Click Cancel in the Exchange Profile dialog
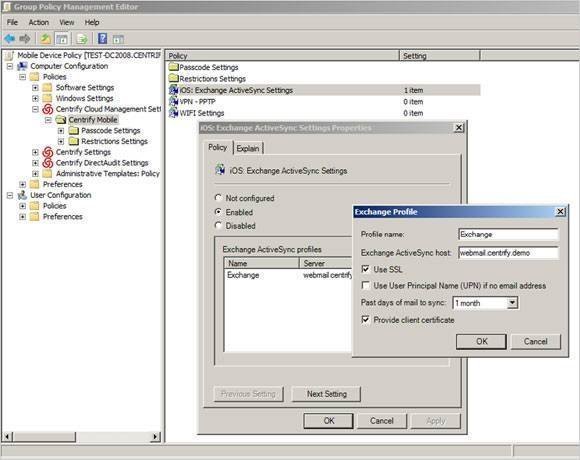The image size is (580, 460). [536, 341]
